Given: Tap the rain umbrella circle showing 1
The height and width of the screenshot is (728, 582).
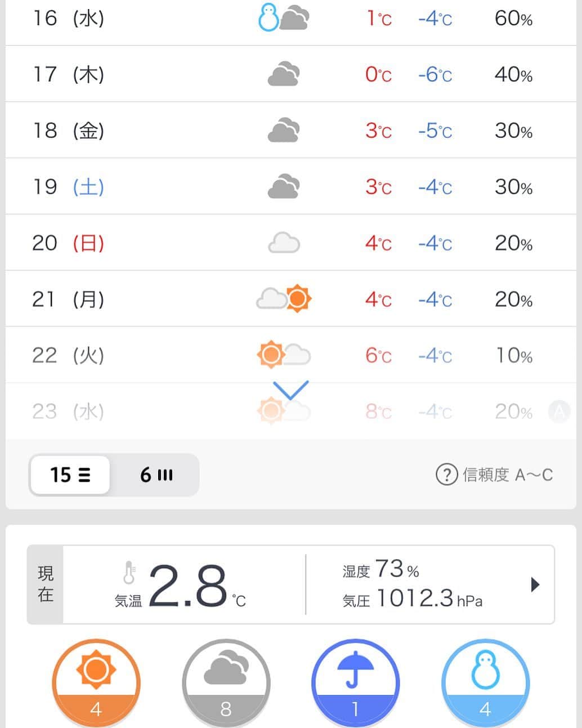Looking at the screenshot, I should (356, 683).
